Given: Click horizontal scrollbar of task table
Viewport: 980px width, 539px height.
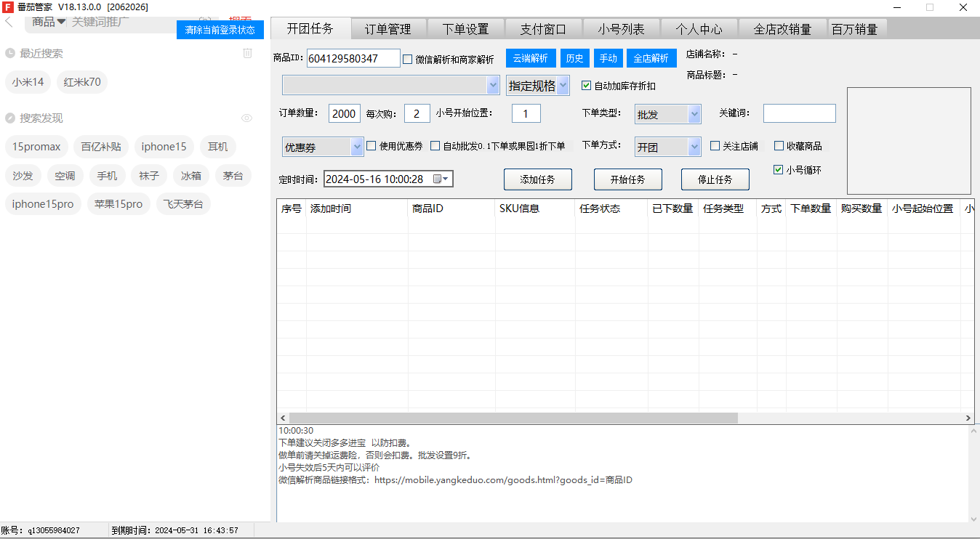Looking at the screenshot, I should (513, 418).
